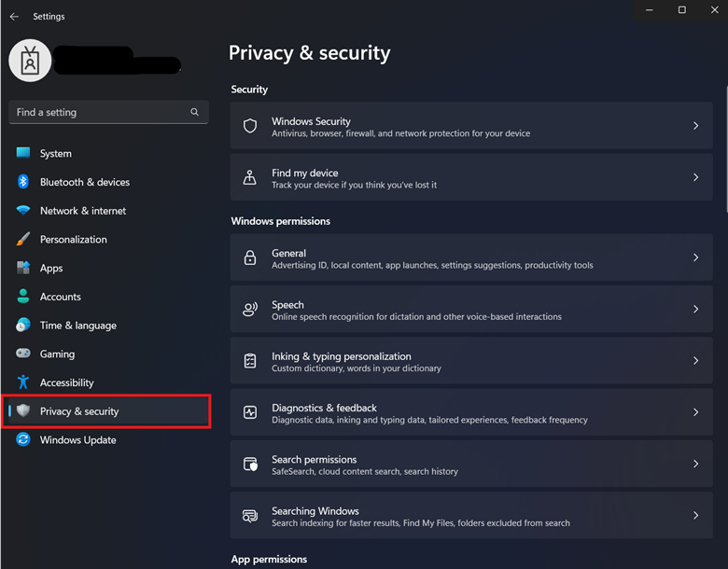Expand Windows Security via its chevron
The width and height of the screenshot is (728, 569).
point(695,126)
